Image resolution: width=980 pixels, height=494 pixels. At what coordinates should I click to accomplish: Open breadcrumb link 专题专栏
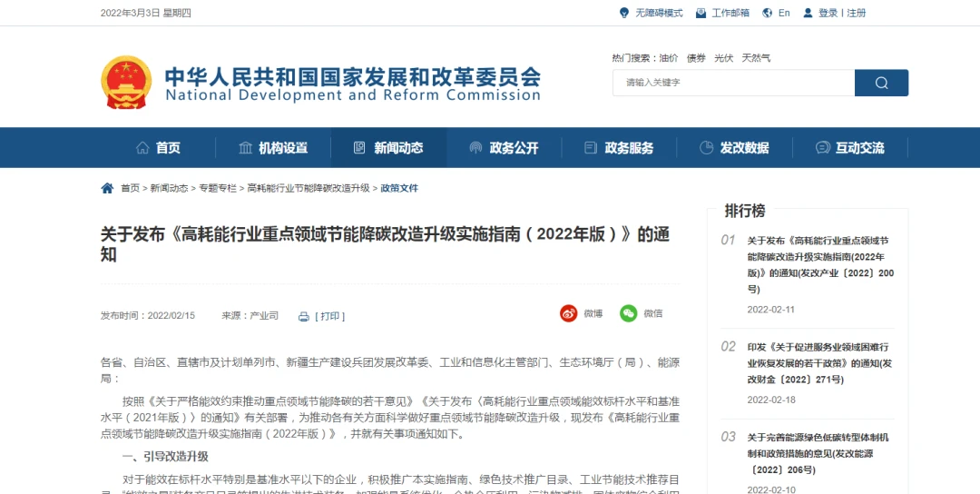click(x=218, y=188)
